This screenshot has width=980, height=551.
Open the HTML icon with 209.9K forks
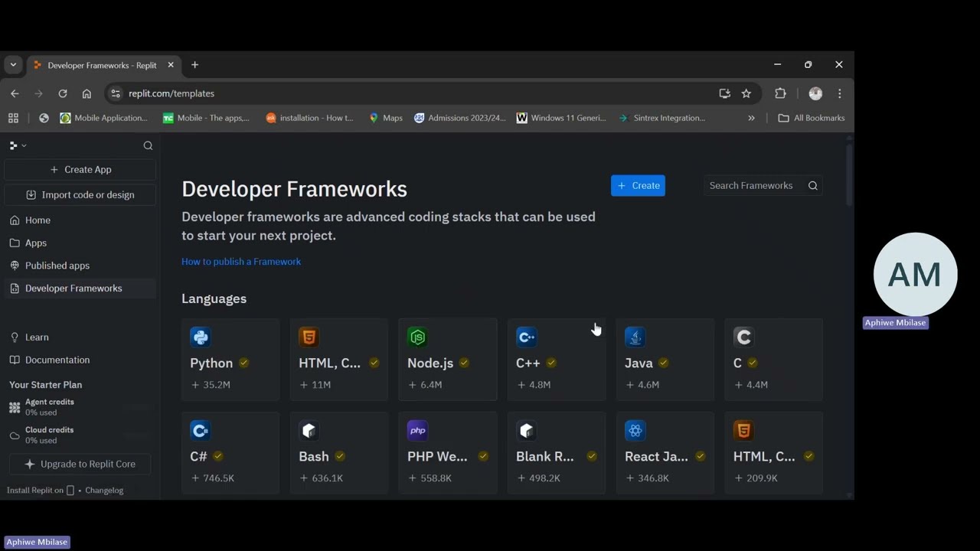743,431
